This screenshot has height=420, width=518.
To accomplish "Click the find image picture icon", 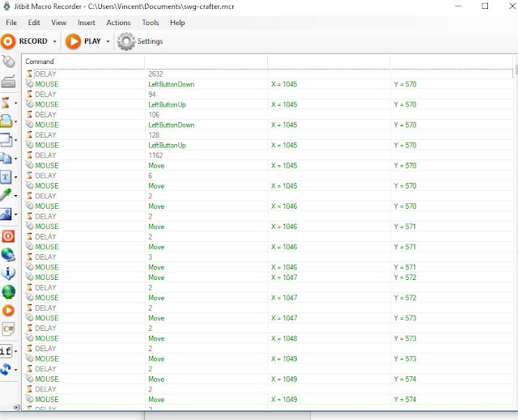I will [x=6, y=214].
